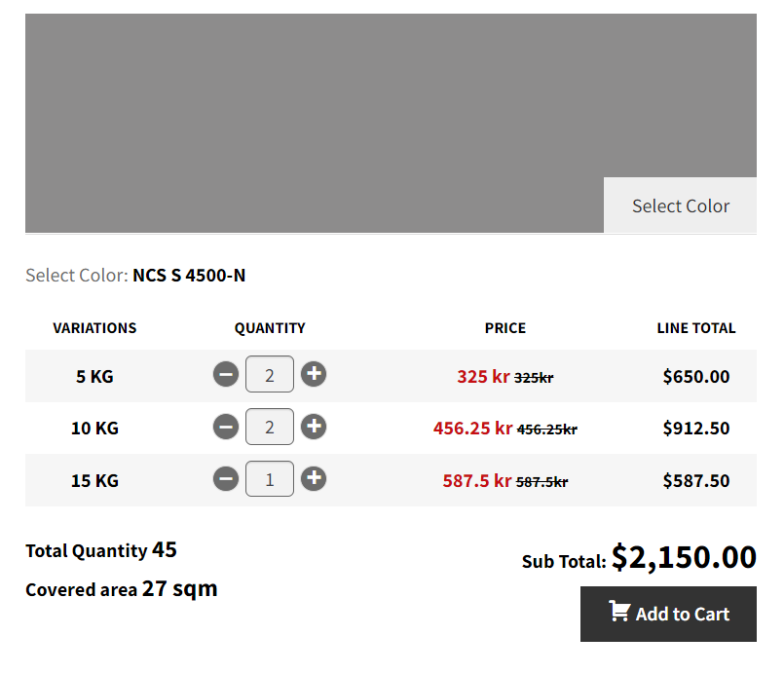The width and height of the screenshot is (784, 673).
Task: Click the Covered area 27 sqm text
Action: point(122,589)
